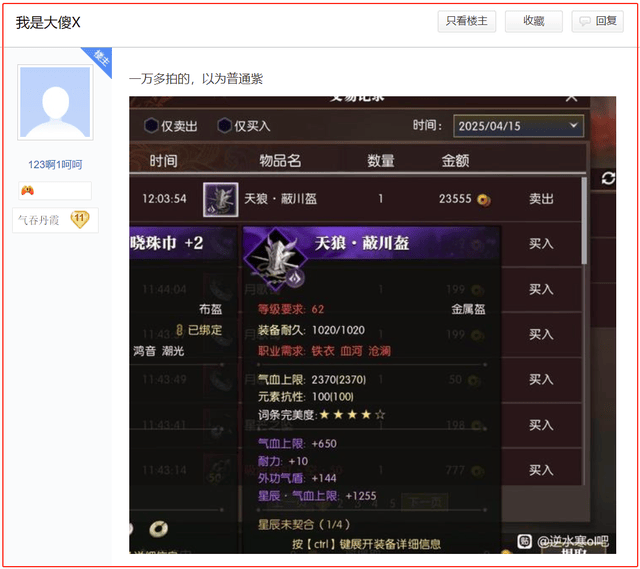Screen dimensions: 640x569
Task: Click the level 11 heart badge
Action: coord(80,219)
